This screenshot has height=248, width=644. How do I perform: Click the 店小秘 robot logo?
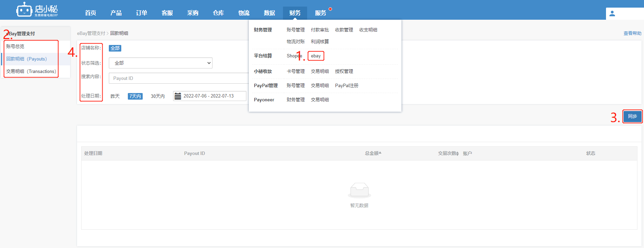(24, 10)
